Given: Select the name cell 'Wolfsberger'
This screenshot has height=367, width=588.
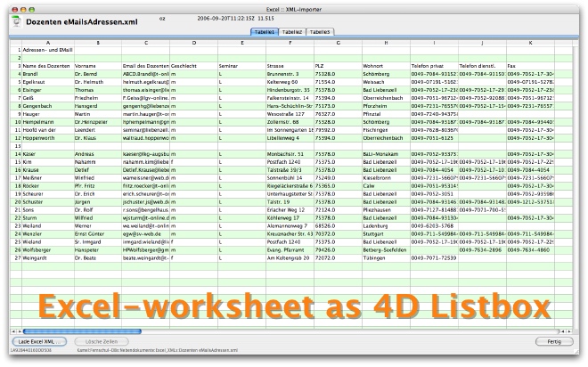Looking at the screenshot, I should [x=48, y=250].
